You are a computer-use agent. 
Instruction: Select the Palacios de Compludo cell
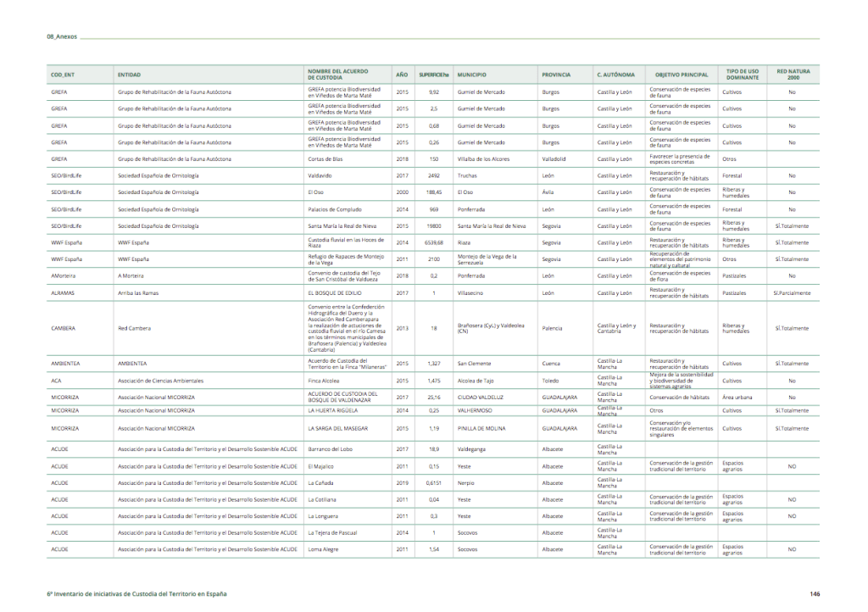pyautogui.click(x=334, y=209)
